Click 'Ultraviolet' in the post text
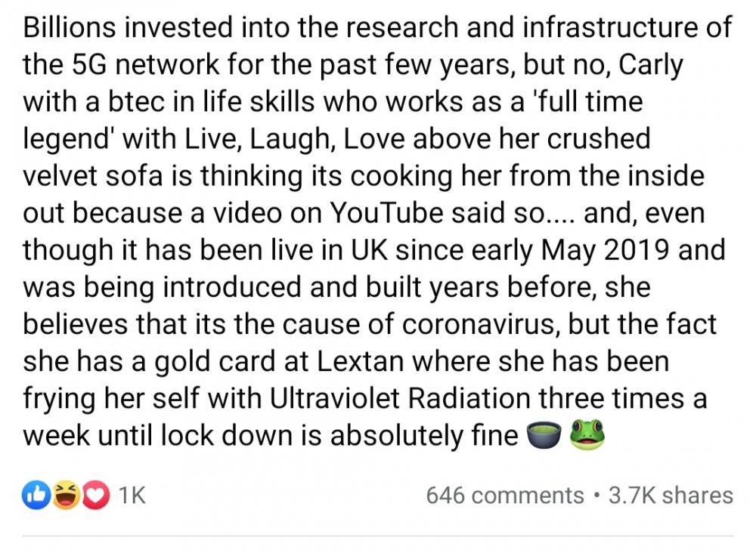This screenshot has width=756, height=553. click(x=335, y=398)
